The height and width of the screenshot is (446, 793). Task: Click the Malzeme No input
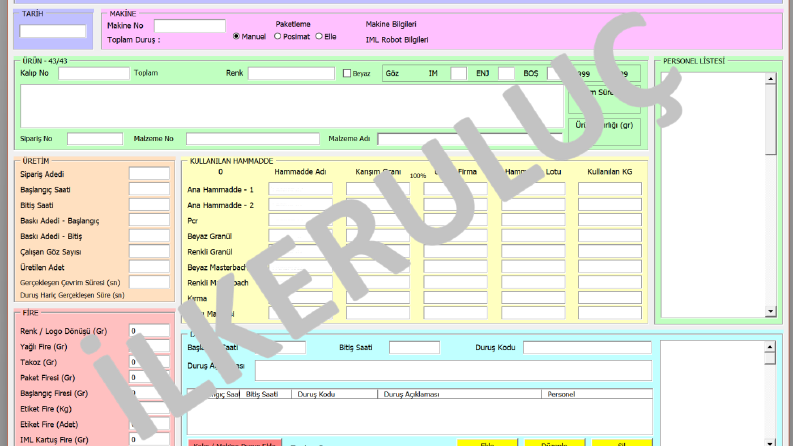253,139
